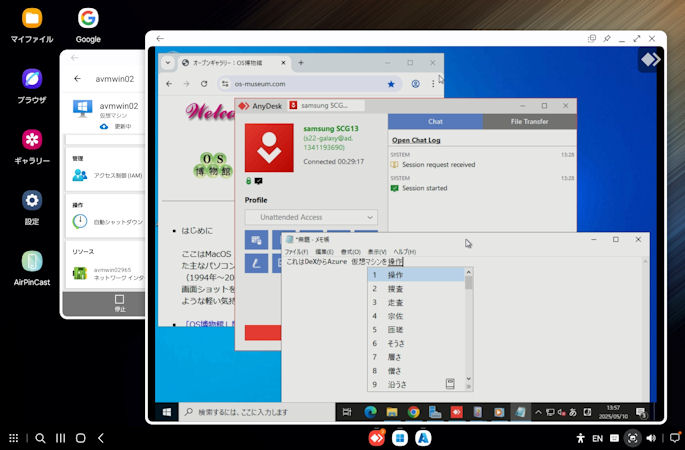This screenshot has height=450, width=685.
Task: Open ヘルプ(H) menu in Notepad
Action: (x=405, y=252)
